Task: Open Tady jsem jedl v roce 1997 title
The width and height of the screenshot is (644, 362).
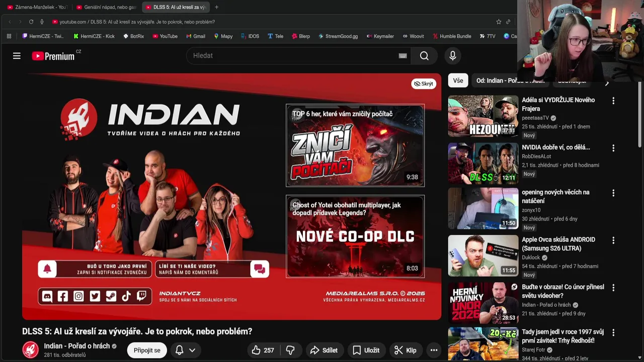Action: click(x=562, y=336)
